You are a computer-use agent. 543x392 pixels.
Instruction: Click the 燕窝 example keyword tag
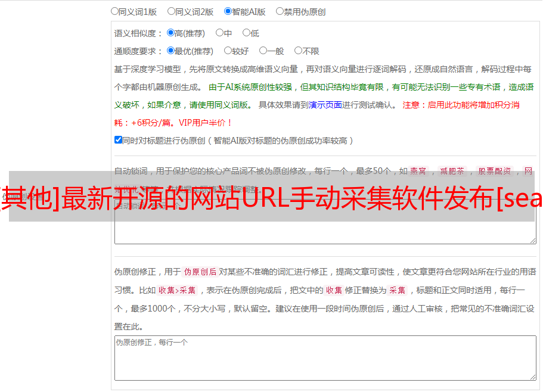click(418, 171)
